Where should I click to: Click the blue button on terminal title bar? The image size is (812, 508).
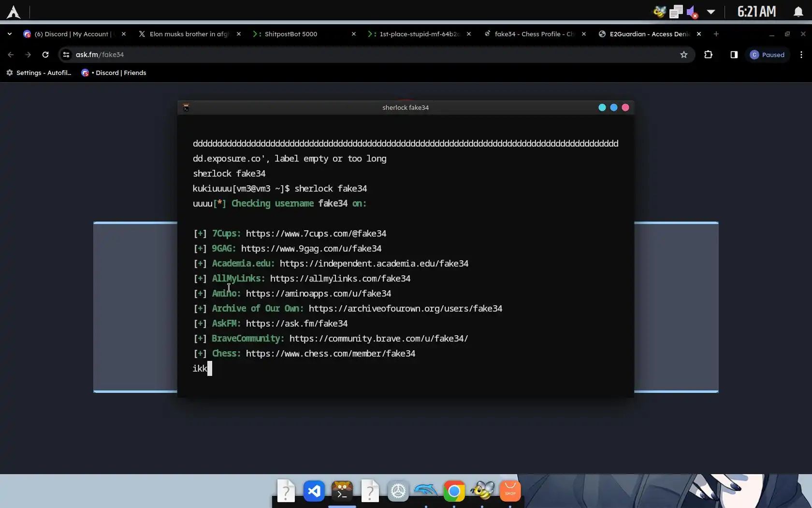coord(614,107)
